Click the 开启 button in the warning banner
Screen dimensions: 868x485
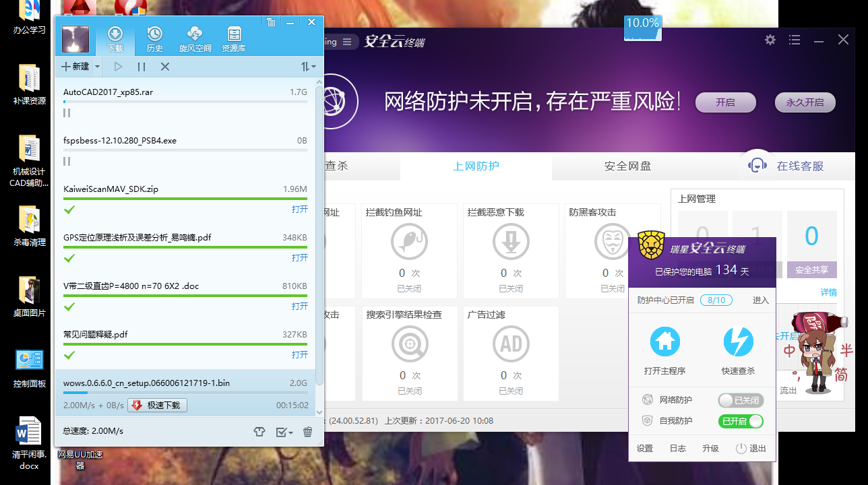(726, 102)
